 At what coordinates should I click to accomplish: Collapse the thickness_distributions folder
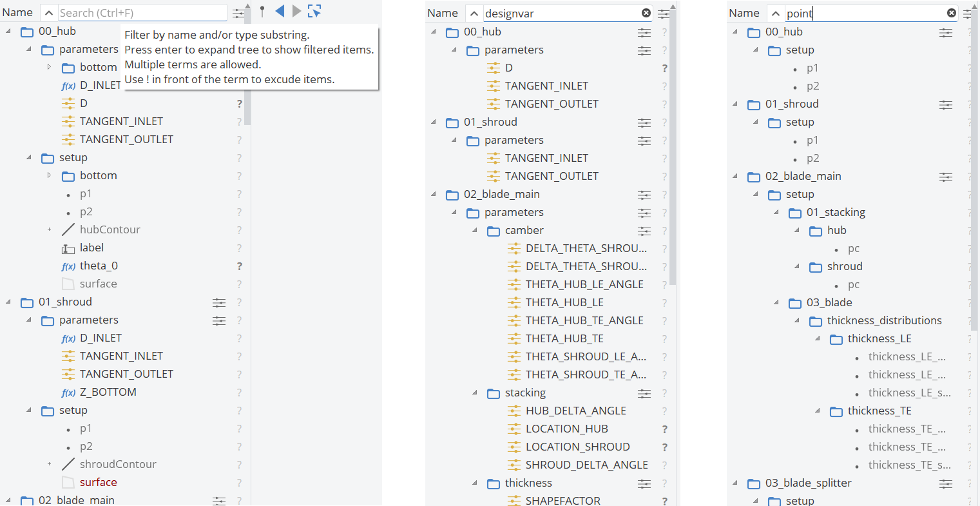click(x=797, y=320)
